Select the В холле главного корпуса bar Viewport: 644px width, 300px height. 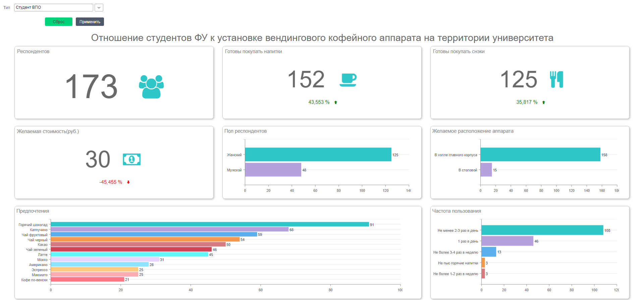[540, 155]
